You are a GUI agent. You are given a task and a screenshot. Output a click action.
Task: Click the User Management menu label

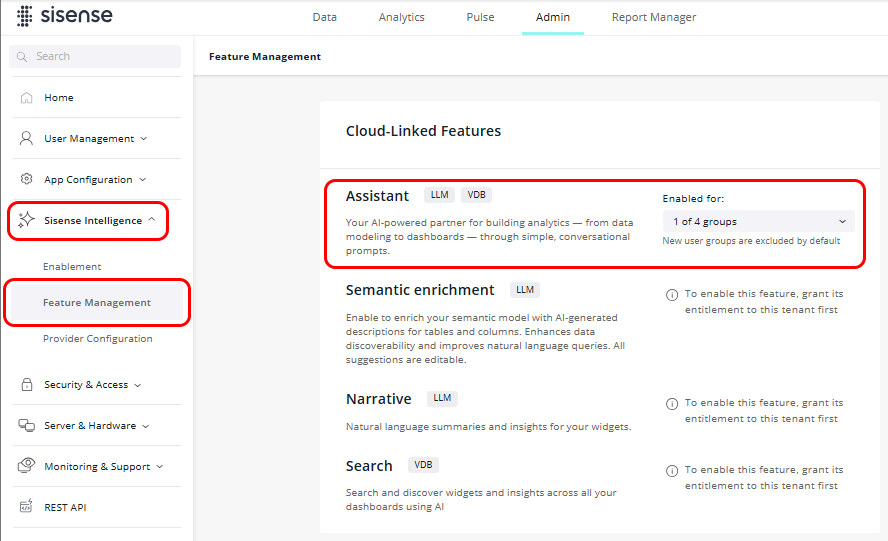tap(89, 138)
